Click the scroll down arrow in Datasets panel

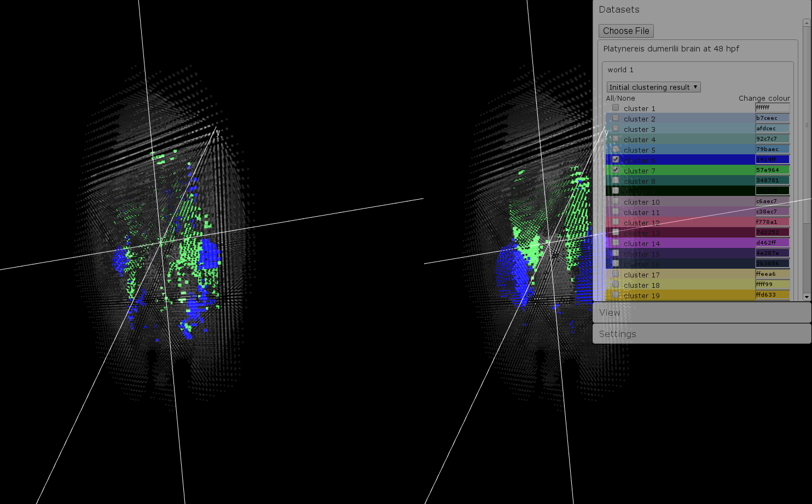coord(807,297)
